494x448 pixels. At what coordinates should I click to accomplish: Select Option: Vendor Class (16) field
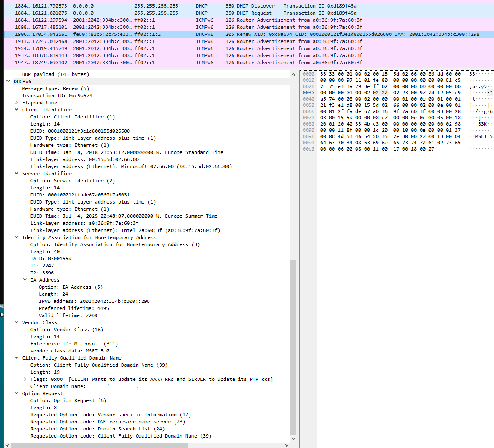[x=67, y=330]
